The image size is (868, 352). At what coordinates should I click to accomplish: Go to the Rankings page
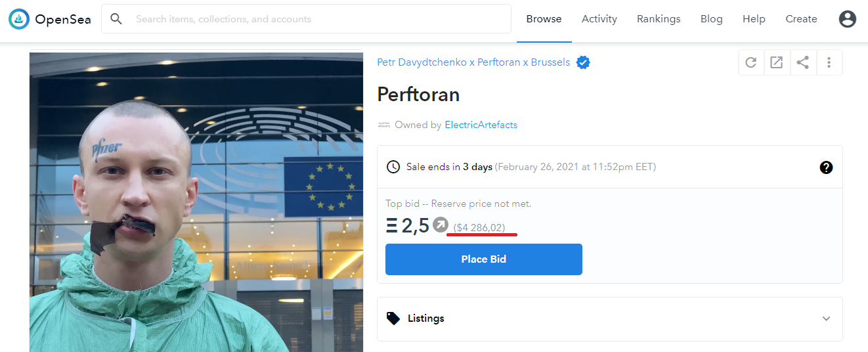coord(659,19)
